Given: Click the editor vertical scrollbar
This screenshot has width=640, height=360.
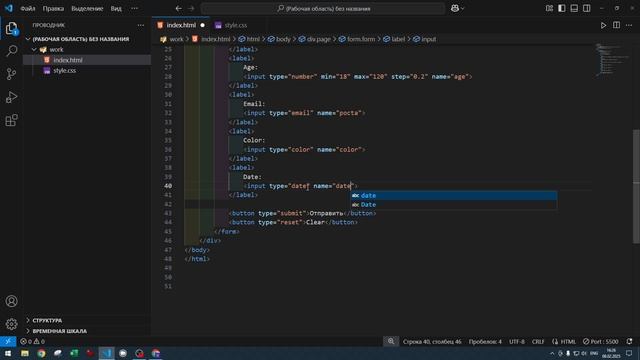Looking at the screenshot, I should point(636,186).
